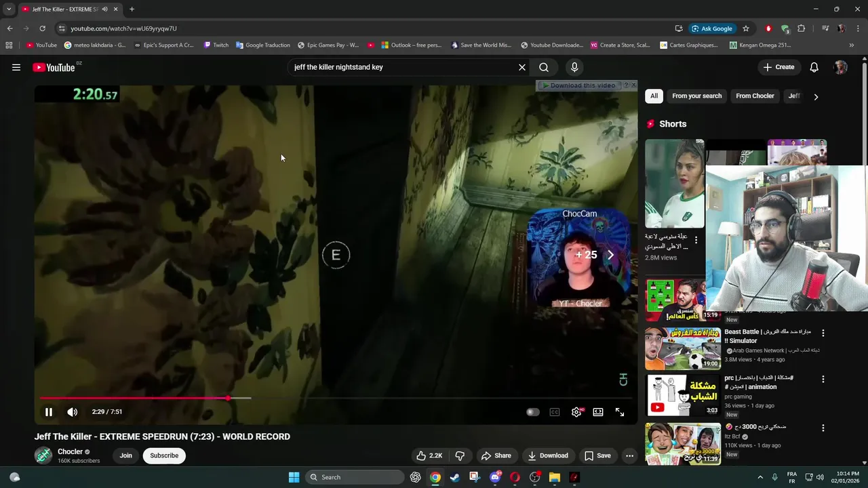Viewport: 868px width, 488px height.
Task: Clear the search box with the X
Action: (522, 67)
